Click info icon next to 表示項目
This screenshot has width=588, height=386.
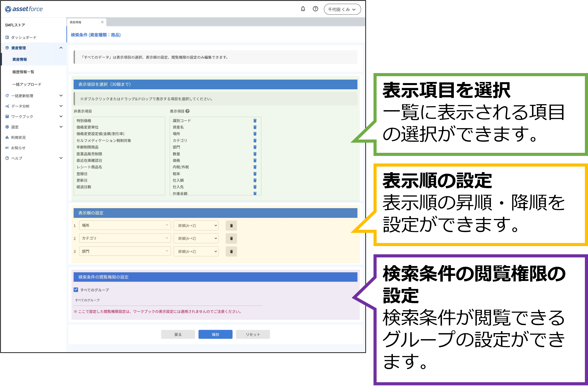tap(187, 111)
